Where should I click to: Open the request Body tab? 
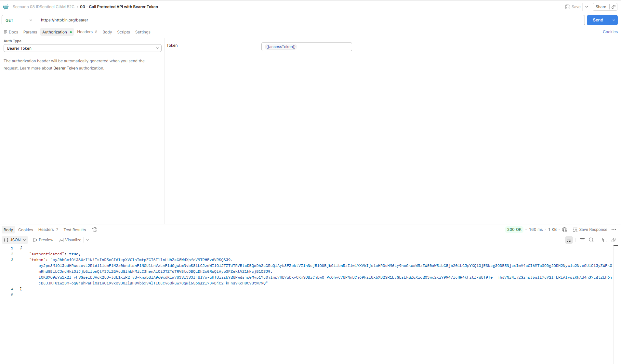point(107,32)
